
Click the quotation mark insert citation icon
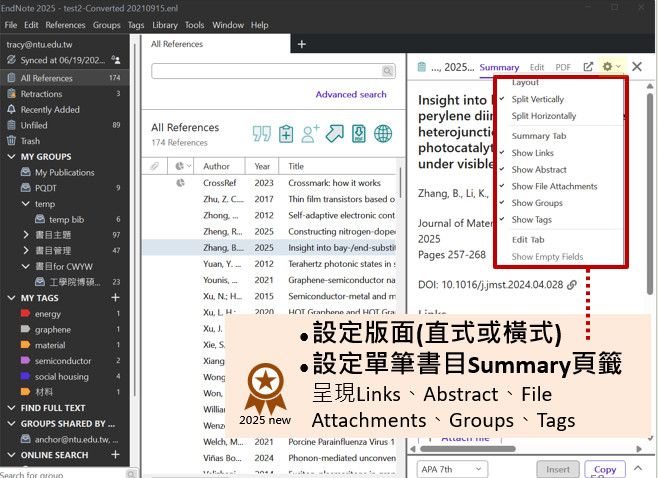coord(261,133)
